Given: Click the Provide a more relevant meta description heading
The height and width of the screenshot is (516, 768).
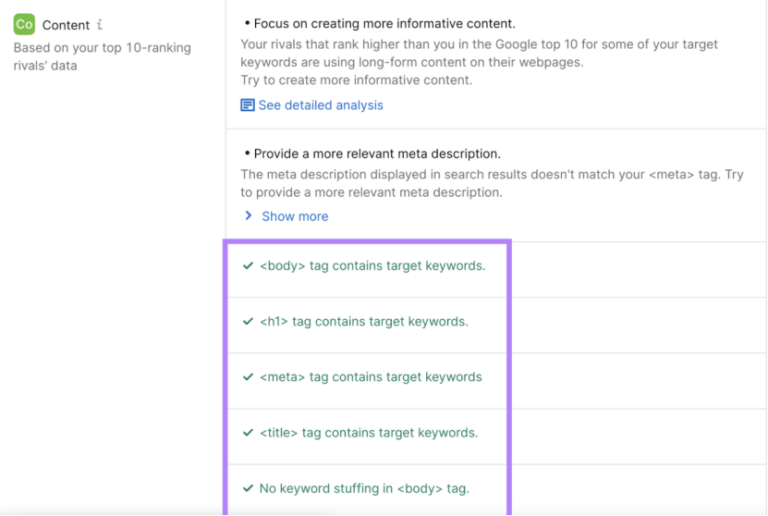Looking at the screenshot, I should [x=377, y=154].
